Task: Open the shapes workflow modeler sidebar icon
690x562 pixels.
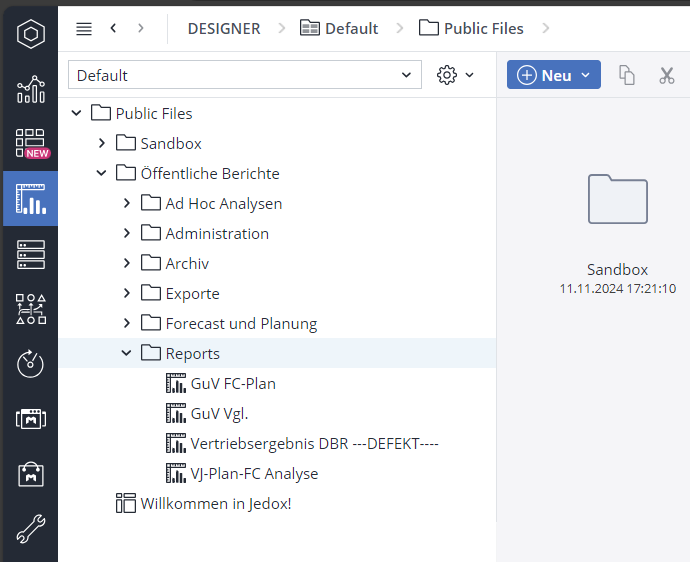Action: tap(30, 309)
